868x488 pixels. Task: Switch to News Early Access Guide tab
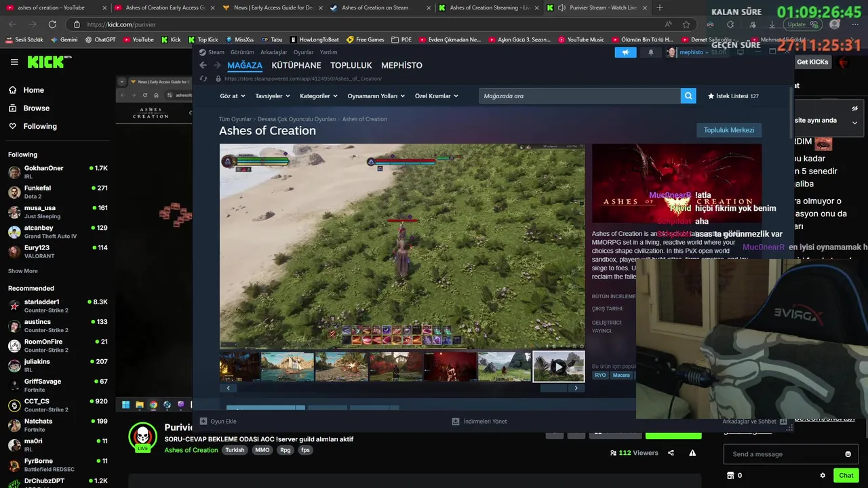click(x=271, y=7)
